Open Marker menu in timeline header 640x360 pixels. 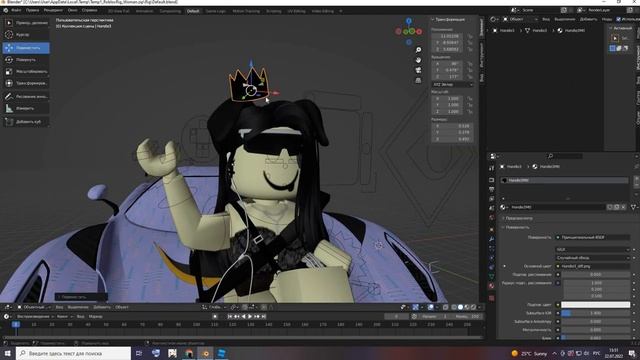click(x=96, y=316)
